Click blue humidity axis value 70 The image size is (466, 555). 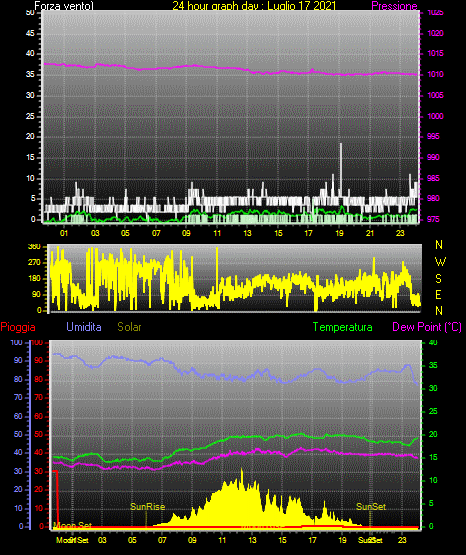pos(18,397)
